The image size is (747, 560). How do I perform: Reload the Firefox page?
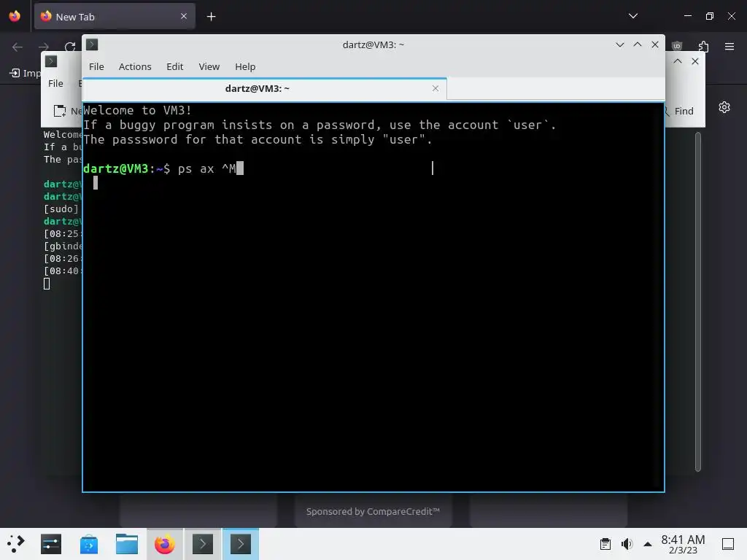tap(70, 47)
